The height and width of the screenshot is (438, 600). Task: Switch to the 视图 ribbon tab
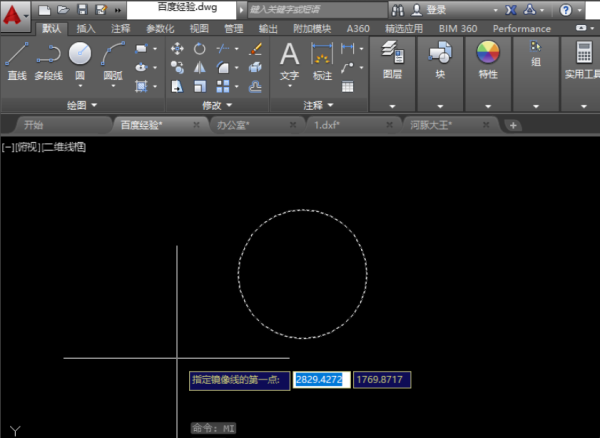pos(199,29)
